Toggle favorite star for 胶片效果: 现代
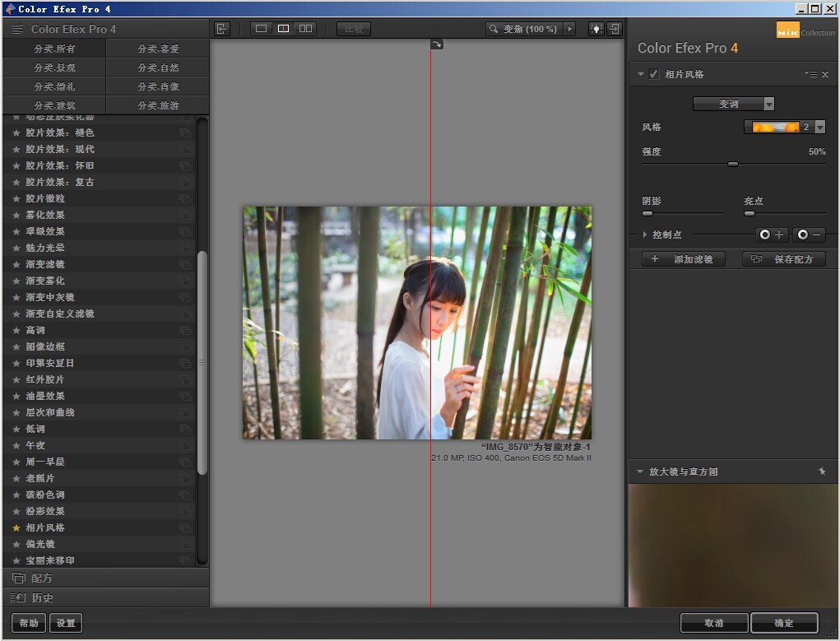840x641 pixels. (16, 149)
